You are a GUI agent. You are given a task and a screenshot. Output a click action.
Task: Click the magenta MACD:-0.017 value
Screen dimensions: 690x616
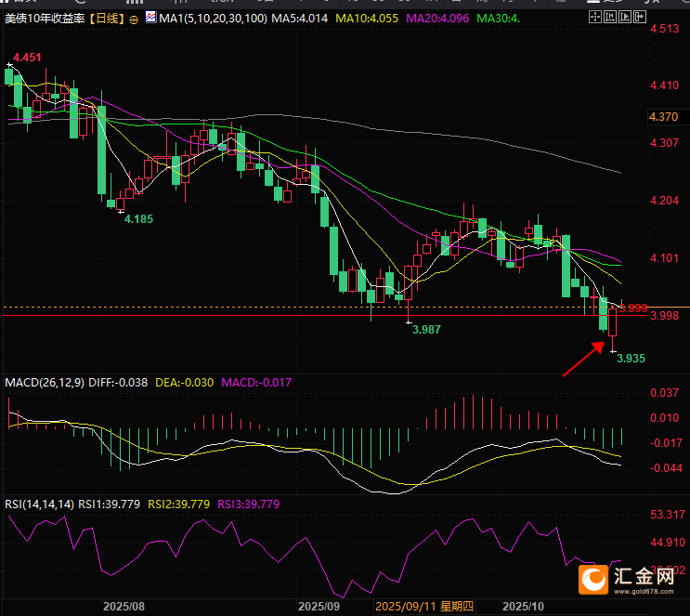click(256, 382)
